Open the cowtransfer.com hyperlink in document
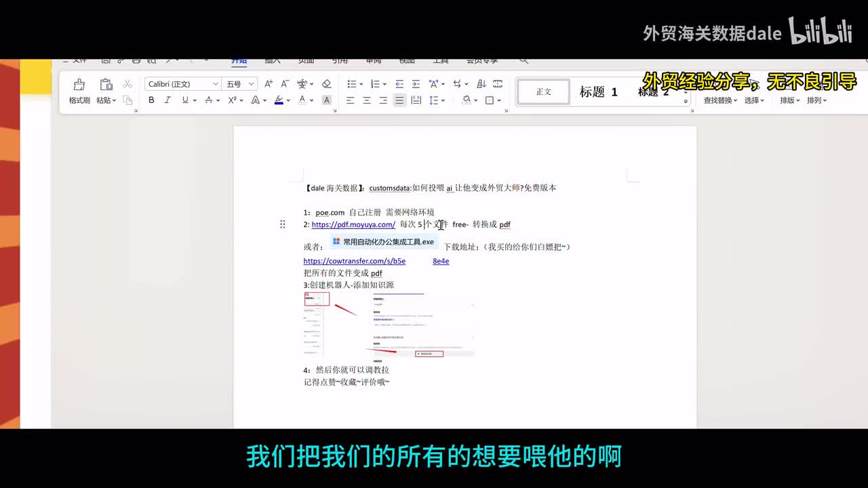Screen dimensions: 868x488 354,261
